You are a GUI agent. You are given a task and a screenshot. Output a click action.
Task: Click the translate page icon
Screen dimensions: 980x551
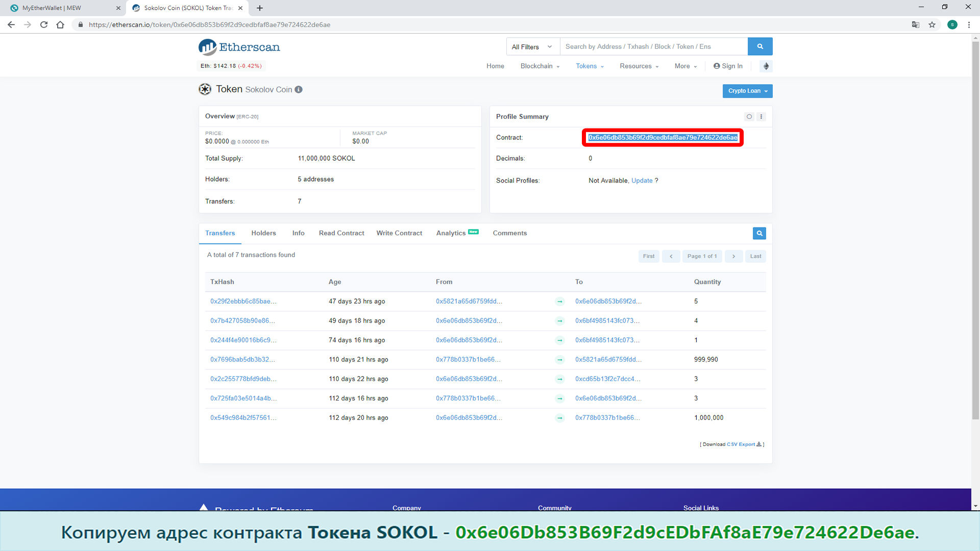pos(916,24)
